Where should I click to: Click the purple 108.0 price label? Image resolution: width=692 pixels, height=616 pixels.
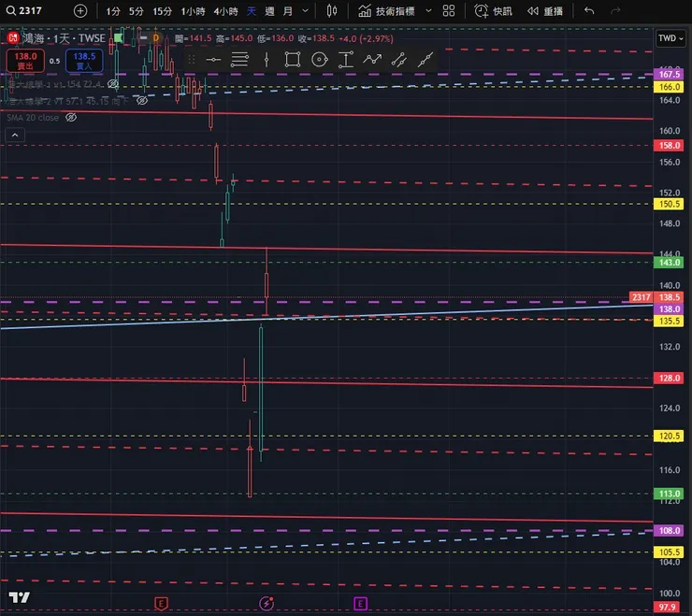click(669, 530)
